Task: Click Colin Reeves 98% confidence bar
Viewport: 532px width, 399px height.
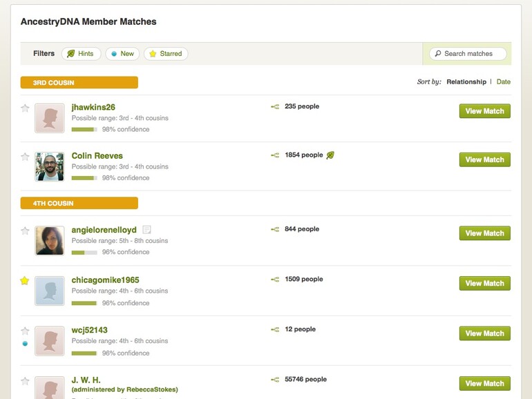Action: (x=84, y=178)
